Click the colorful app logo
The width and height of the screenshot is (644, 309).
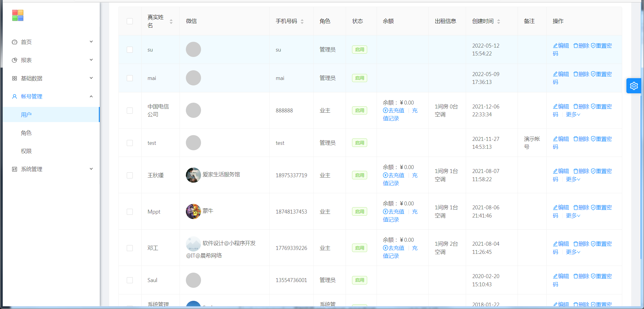(x=18, y=15)
